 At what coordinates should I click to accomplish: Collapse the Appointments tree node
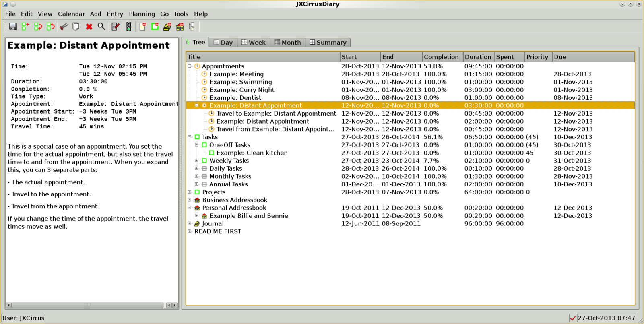coord(190,66)
